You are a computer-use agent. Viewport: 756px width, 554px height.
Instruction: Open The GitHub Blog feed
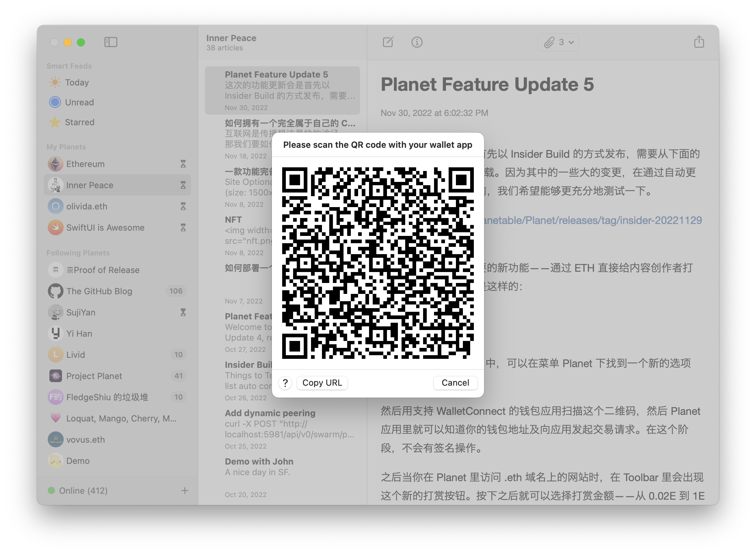[99, 291]
